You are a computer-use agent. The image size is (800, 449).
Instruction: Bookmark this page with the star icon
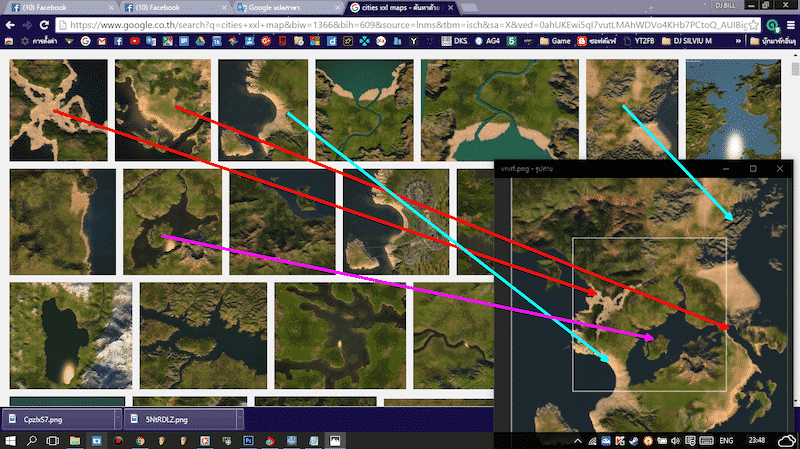point(755,24)
